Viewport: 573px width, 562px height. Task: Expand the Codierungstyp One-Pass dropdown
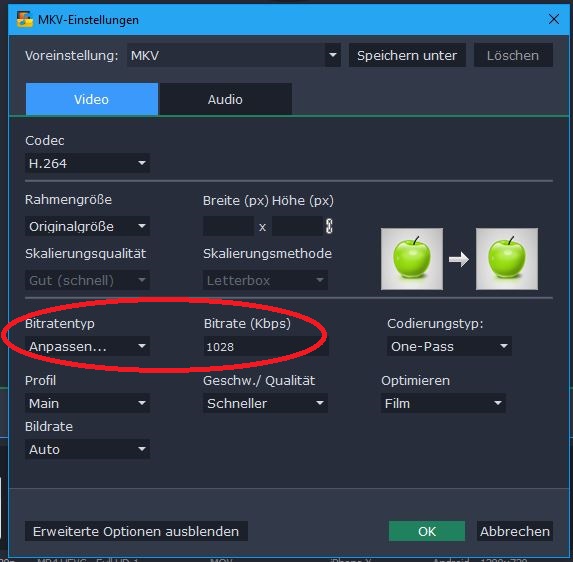click(449, 346)
